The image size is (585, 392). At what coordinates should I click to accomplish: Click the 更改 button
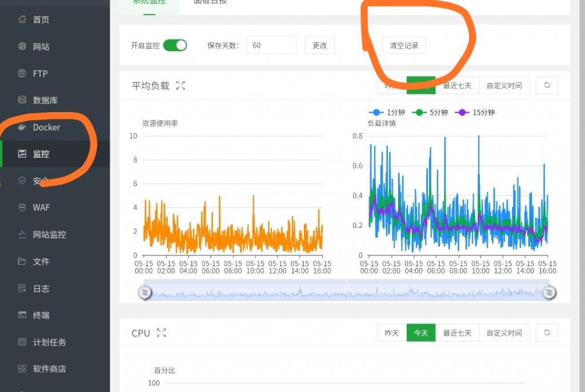[319, 45]
